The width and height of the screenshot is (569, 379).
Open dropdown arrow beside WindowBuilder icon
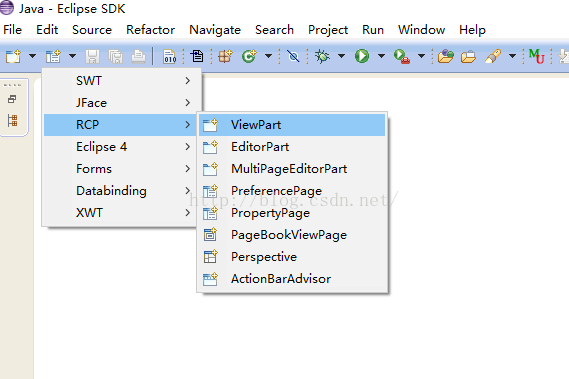point(73,56)
